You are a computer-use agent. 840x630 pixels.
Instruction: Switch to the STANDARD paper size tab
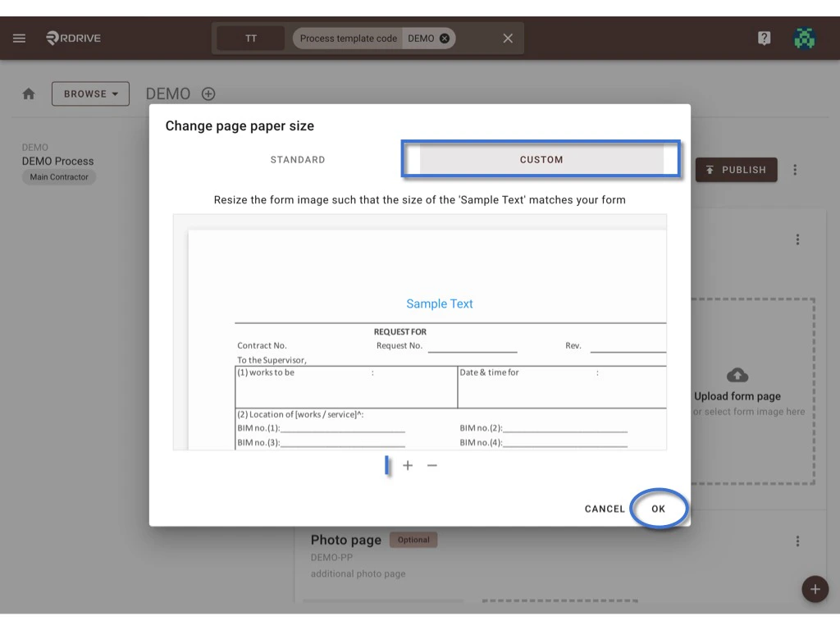[297, 159]
